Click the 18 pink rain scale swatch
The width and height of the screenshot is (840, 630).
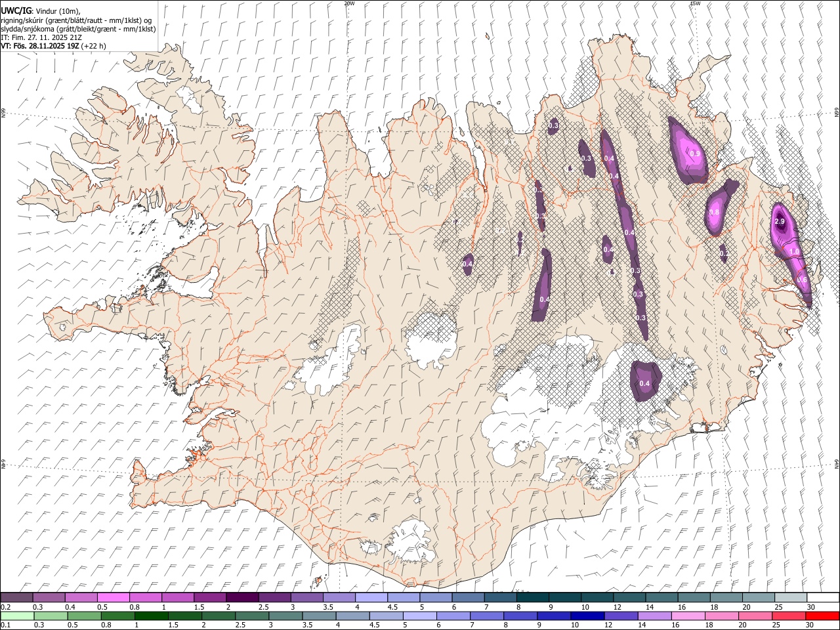(x=721, y=616)
